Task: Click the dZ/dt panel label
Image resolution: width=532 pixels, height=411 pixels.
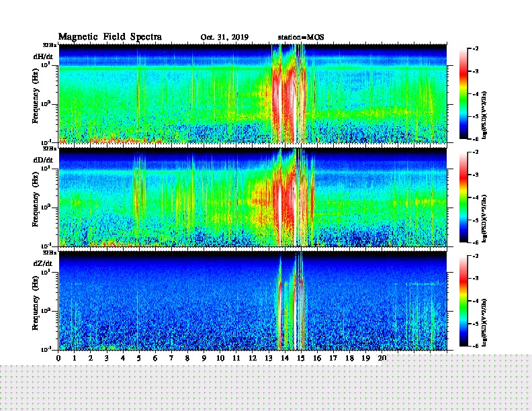Action: (43, 263)
